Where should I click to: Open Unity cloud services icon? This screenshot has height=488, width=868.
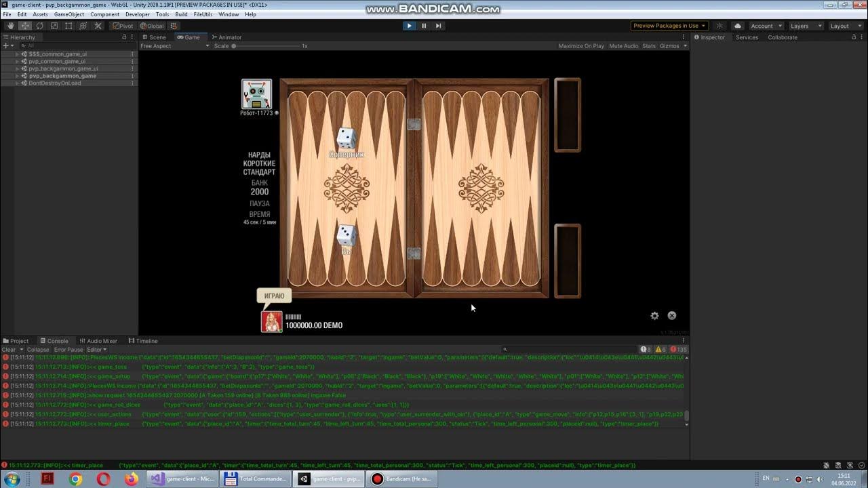(738, 26)
